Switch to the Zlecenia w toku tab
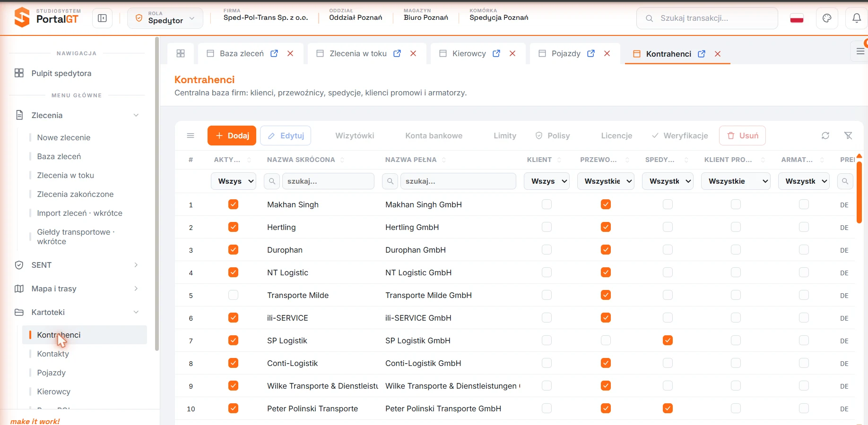Screen dimensions: 868x425 pyautogui.click(x=358, y=53)
